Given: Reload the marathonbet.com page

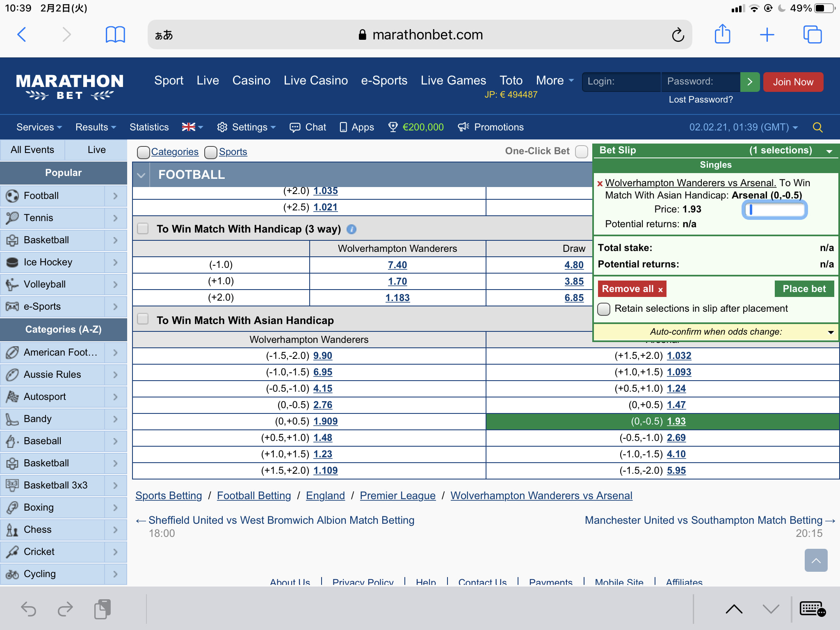Looking at the screenshot, I should tap(678, 35).
